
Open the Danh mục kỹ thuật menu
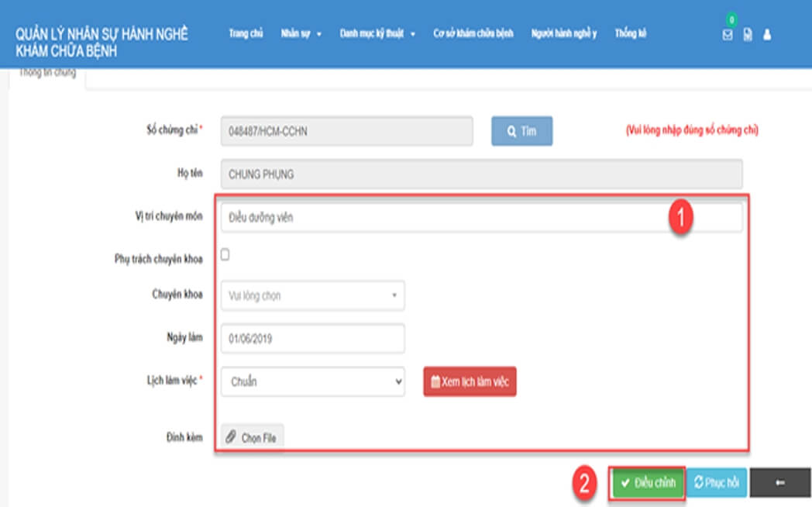pyautogui.click(x=377, y=34)
